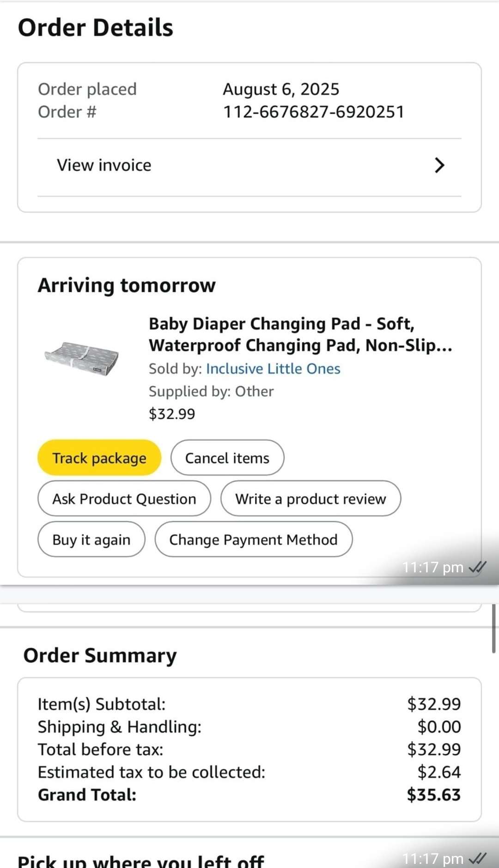Click the vertical scrollbar beside Order Summary
499x868 pixels.
493,628
